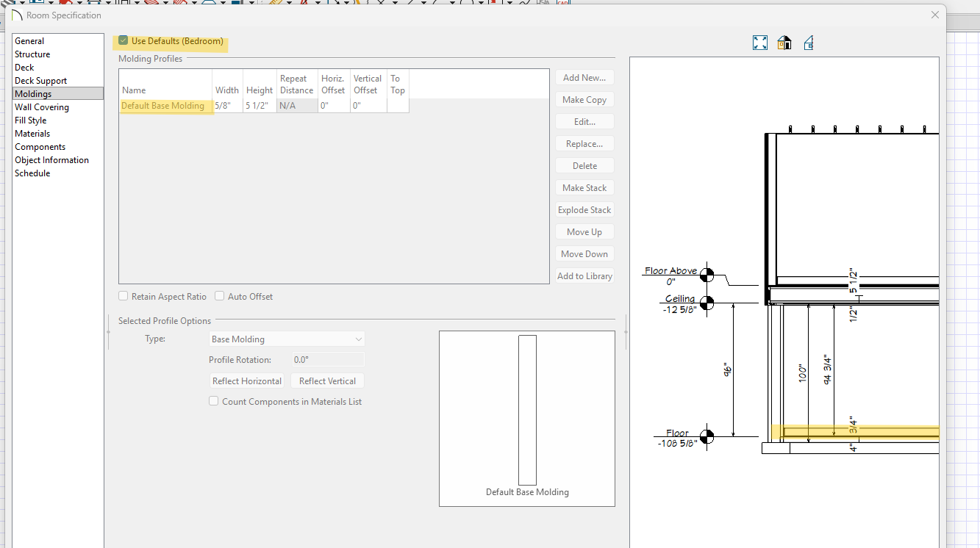The image size is (980, 548).
Task: Go to the Fill Style panel
Action: click(x=31, y=120)
